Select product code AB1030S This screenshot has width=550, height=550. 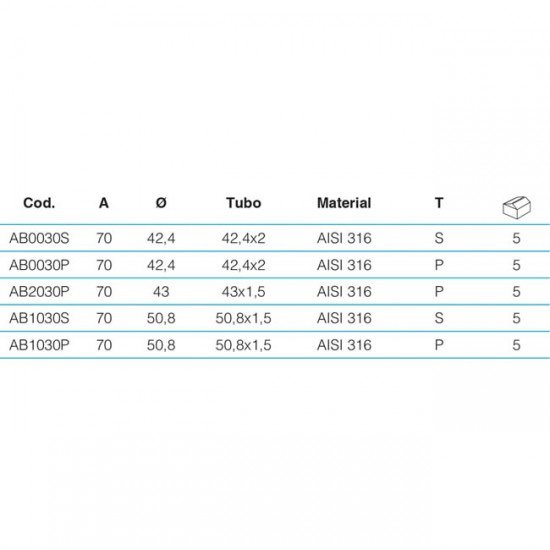point(39,318)
